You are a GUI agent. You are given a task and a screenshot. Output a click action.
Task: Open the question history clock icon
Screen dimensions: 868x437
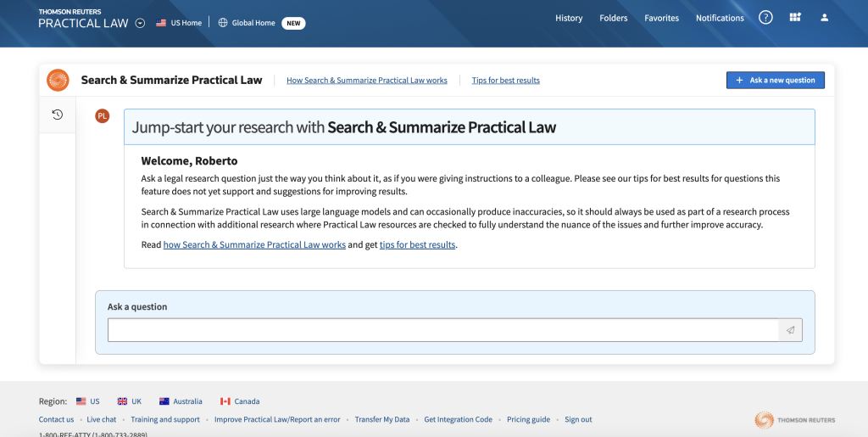coord(58,115)
